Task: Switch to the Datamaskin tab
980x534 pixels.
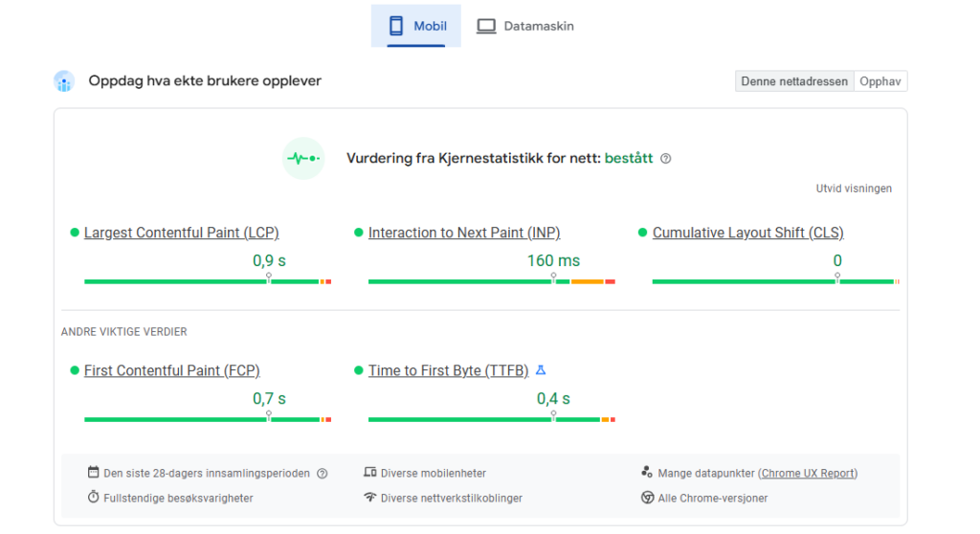Action: point(525,26)
